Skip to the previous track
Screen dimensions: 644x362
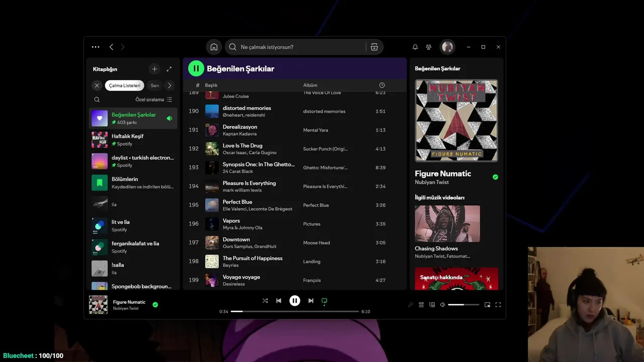point(279,301)
